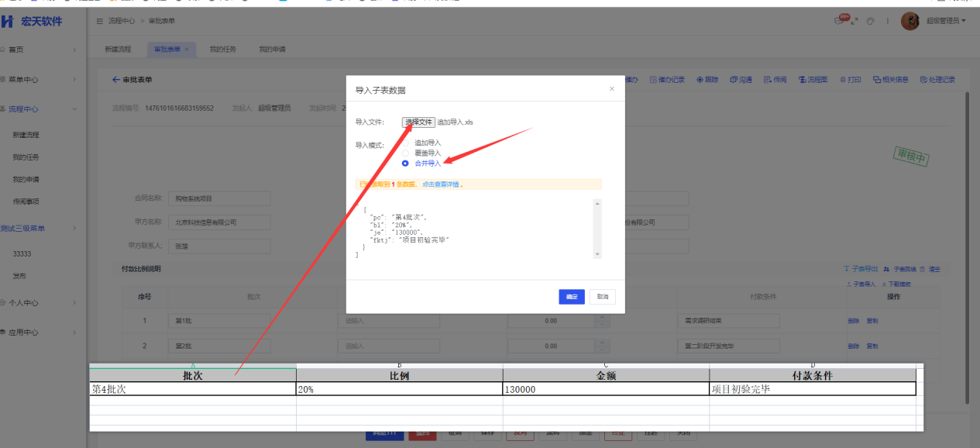The height and width of the screenshot is (448, 980).
Task: Open the theme palette icon
Action: click(x=871, y=21)
